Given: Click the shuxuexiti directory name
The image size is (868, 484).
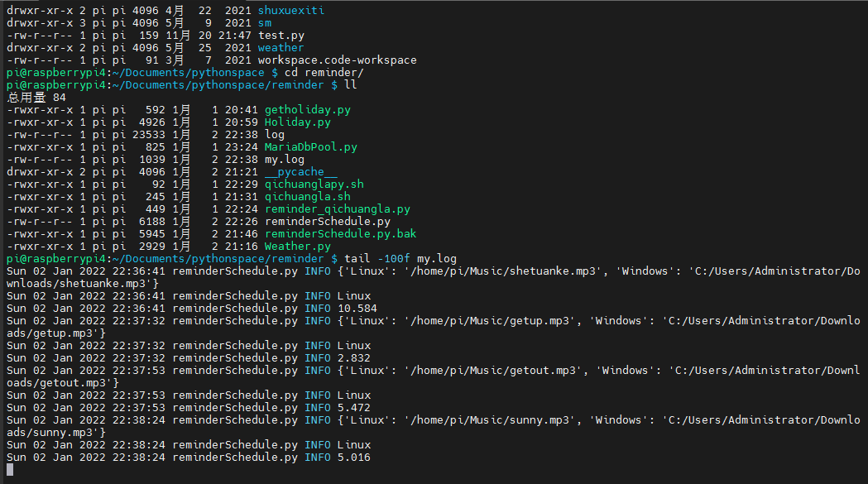Looking at the screenshot, I should (x=291, y=11).
